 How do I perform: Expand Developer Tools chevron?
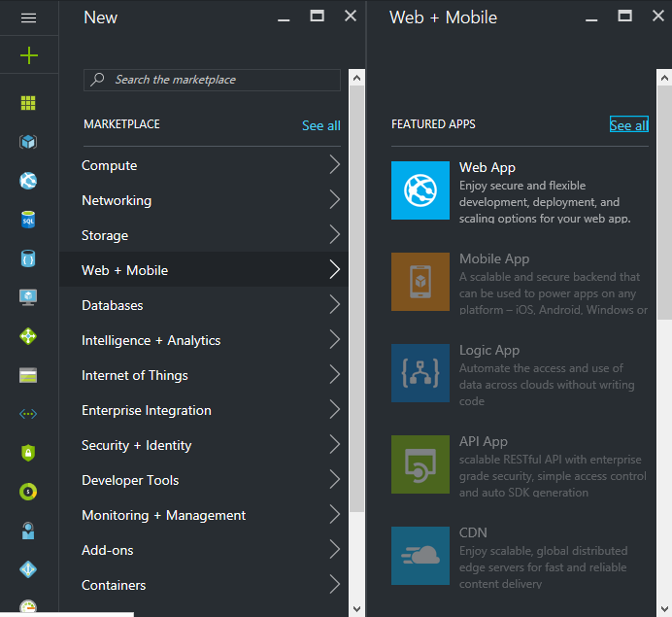(x=335, y=479)
